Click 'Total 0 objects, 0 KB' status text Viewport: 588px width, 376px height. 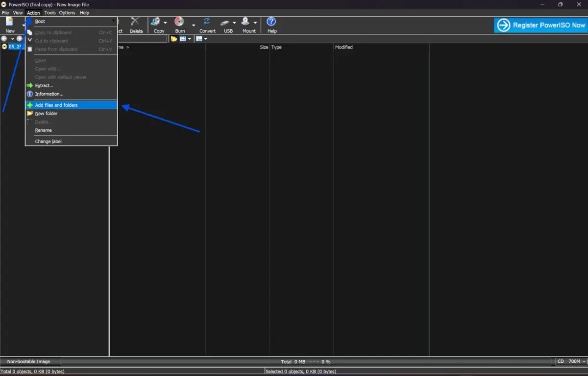(33, 372)
